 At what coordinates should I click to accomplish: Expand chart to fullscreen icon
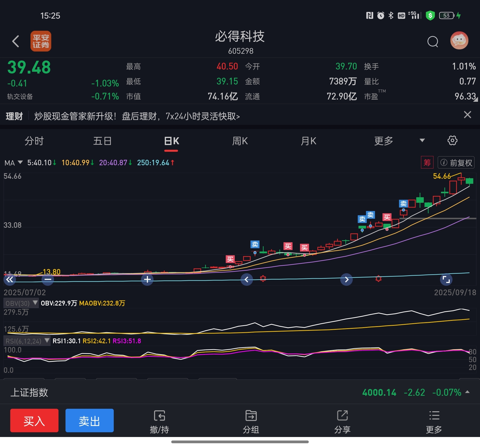(x=446, y=279)
